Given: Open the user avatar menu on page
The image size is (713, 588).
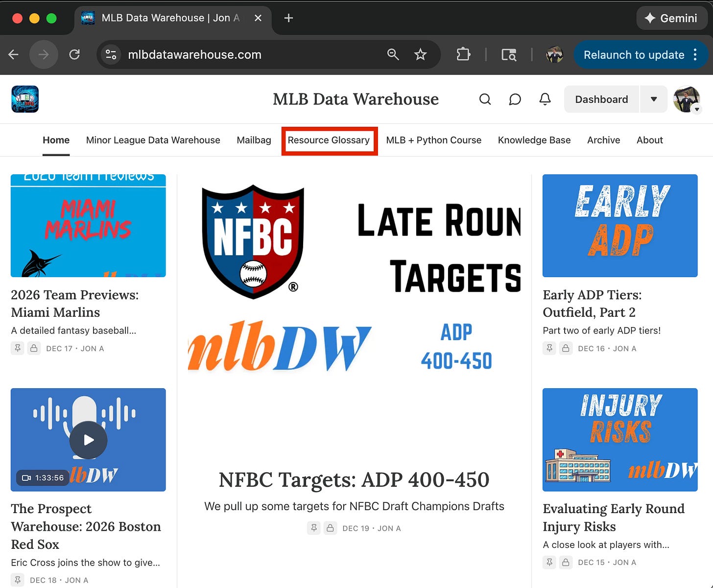Looking at the screenshot, I should [x=687, y=99].
